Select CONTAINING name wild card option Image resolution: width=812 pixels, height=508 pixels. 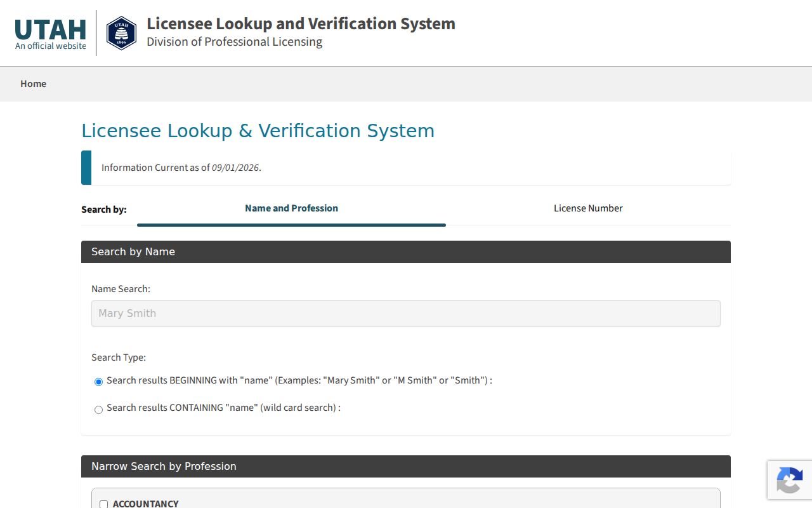(98, 410)
